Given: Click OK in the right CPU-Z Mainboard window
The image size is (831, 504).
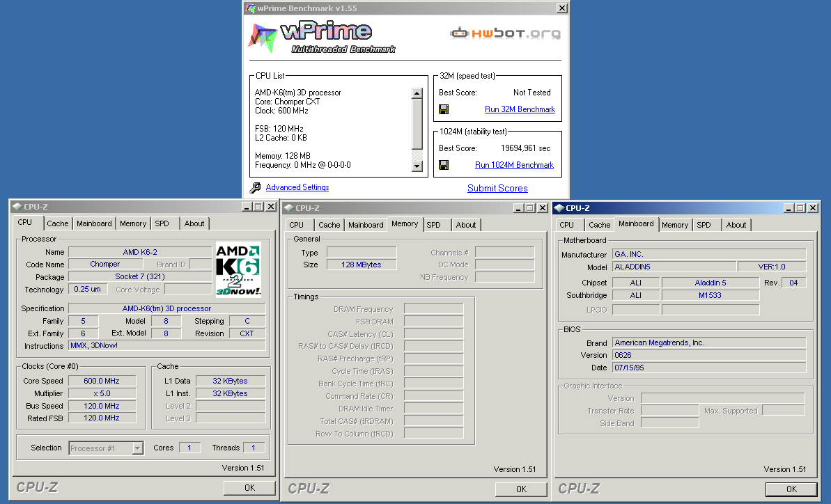Looking at the screenshot, I should [791, 489].
